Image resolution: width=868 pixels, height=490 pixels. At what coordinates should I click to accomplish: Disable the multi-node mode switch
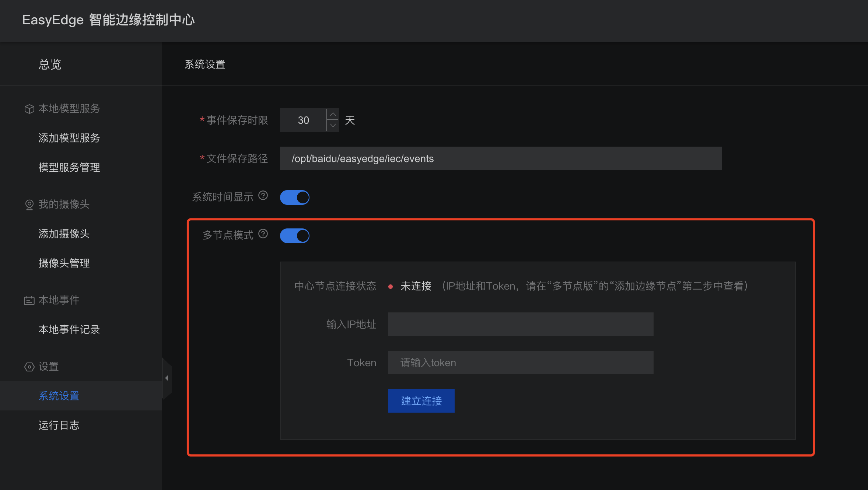(x=294, y=236)
